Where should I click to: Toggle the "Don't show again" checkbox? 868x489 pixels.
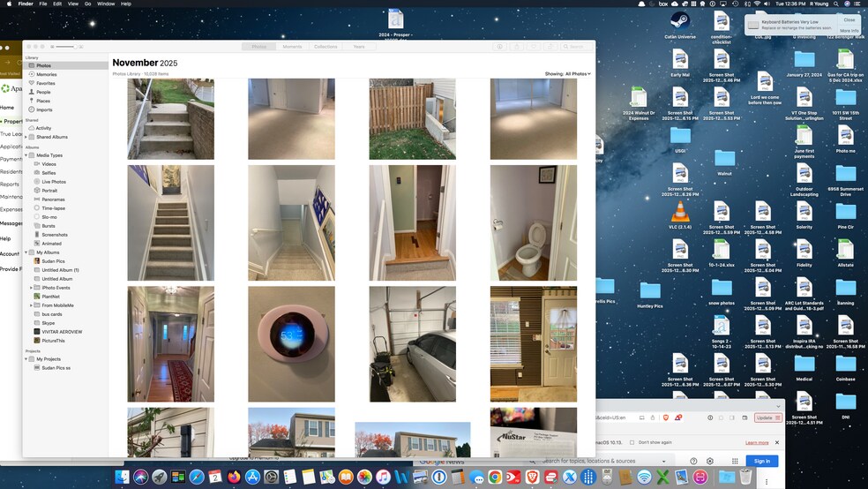pyautogui.click(x=631, y=442)
